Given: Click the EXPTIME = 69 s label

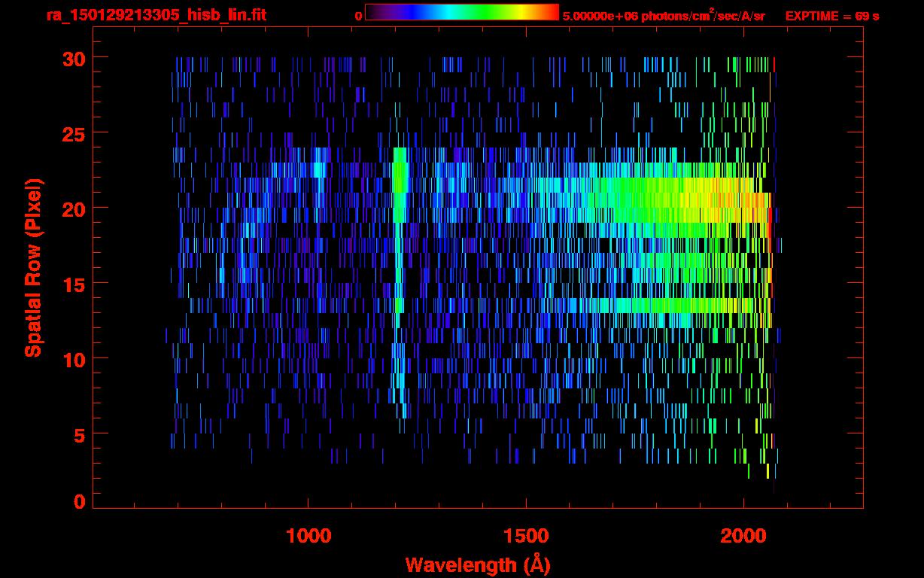Looking at the screenshot, I should pyautogui.click(x=832, y=16).
